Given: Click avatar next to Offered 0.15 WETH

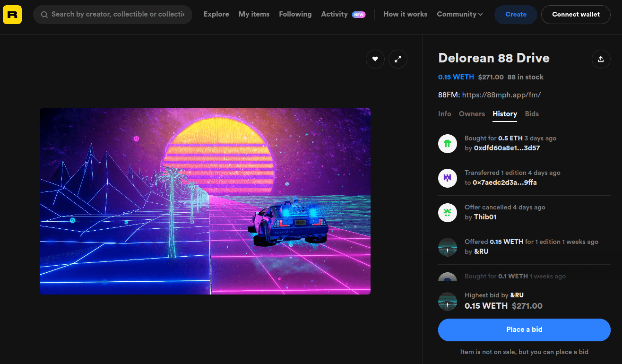Looking at the screenshot, I should 447,247.
